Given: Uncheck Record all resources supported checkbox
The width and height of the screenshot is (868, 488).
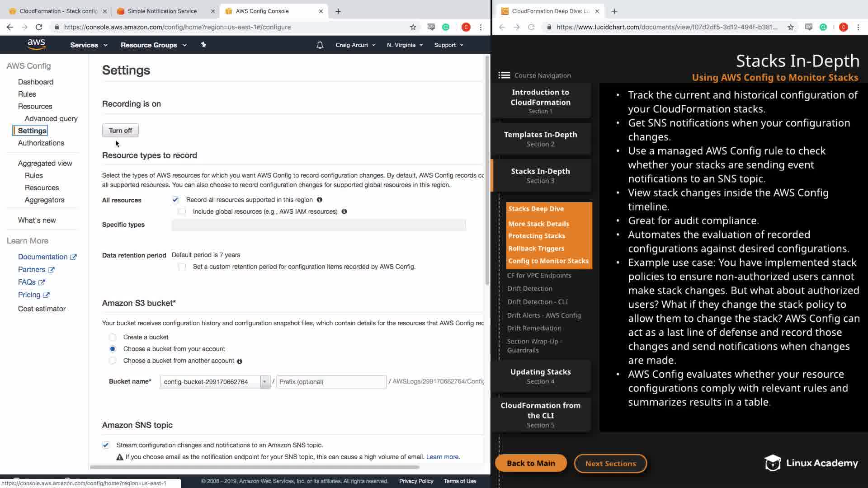Looking at the screenshot, I should tap(175, 200).
